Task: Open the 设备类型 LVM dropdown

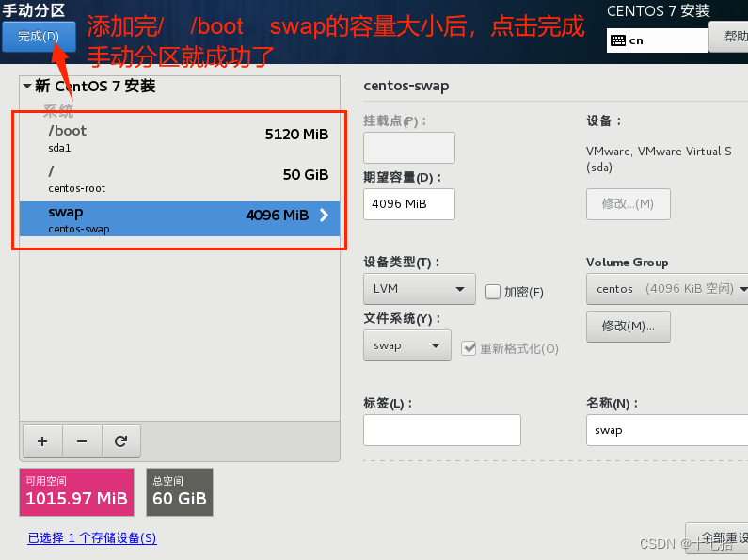Action: click(x=420, y=289)
